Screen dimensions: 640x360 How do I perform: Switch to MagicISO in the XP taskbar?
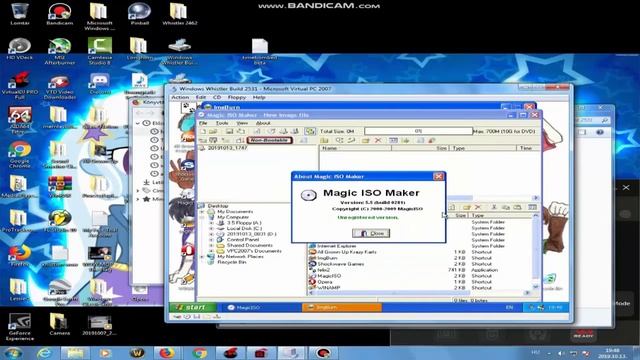pyautogui.click(x=261, y=307)
